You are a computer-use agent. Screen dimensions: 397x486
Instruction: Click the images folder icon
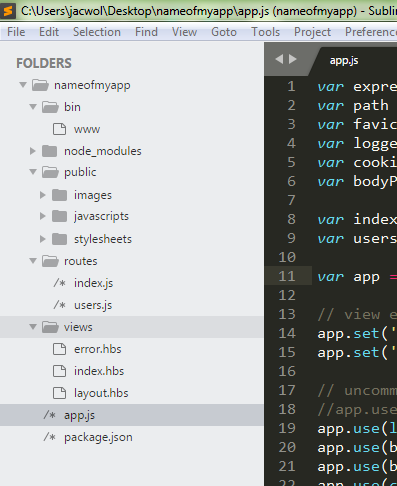coord(60,195)
